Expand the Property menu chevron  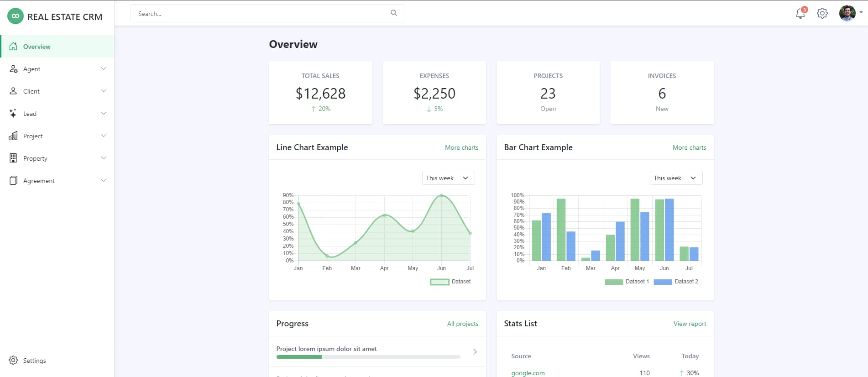tap(104, 158)
